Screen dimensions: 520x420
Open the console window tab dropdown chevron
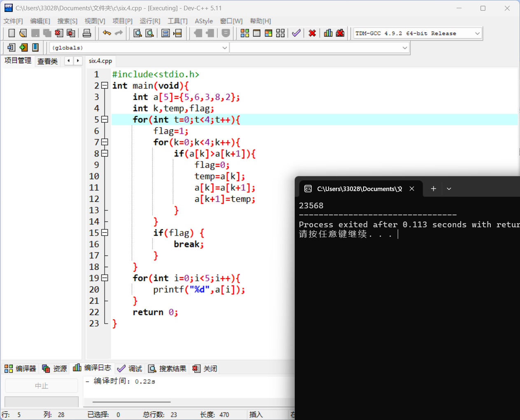tap(449, 189)
